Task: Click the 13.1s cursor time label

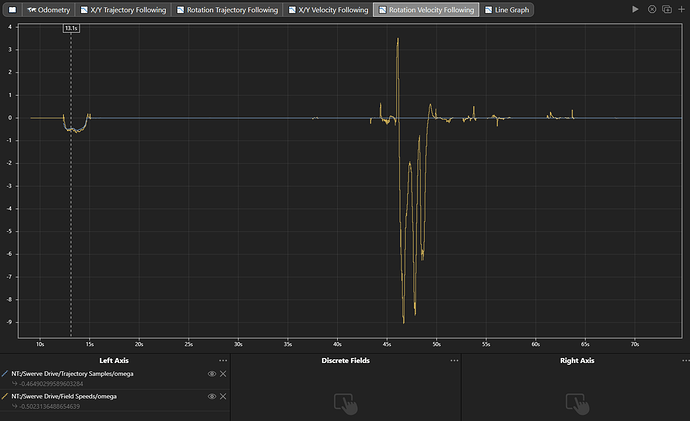Action: point(71,28)
